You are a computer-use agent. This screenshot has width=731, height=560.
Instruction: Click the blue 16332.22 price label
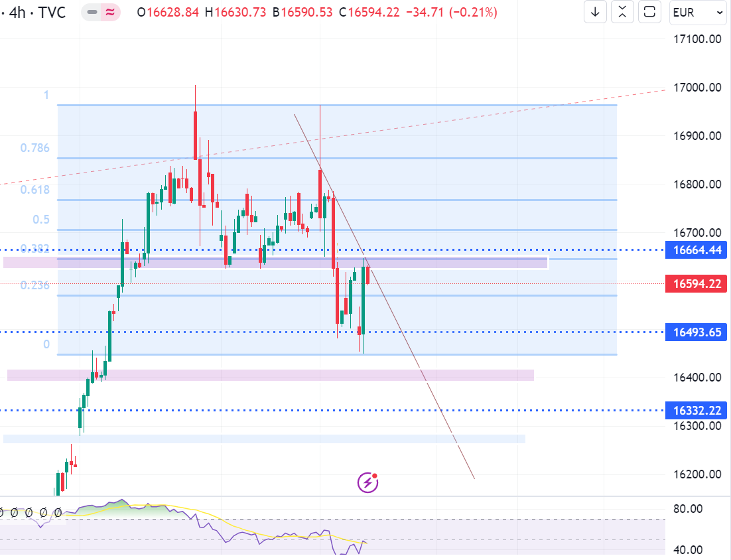click(697, 410)
